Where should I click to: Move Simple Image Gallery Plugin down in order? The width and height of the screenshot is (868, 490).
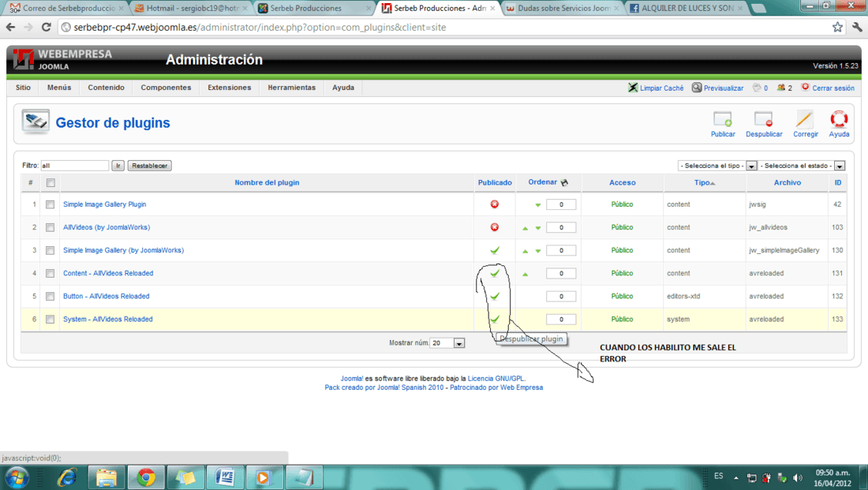click(537, 205)
